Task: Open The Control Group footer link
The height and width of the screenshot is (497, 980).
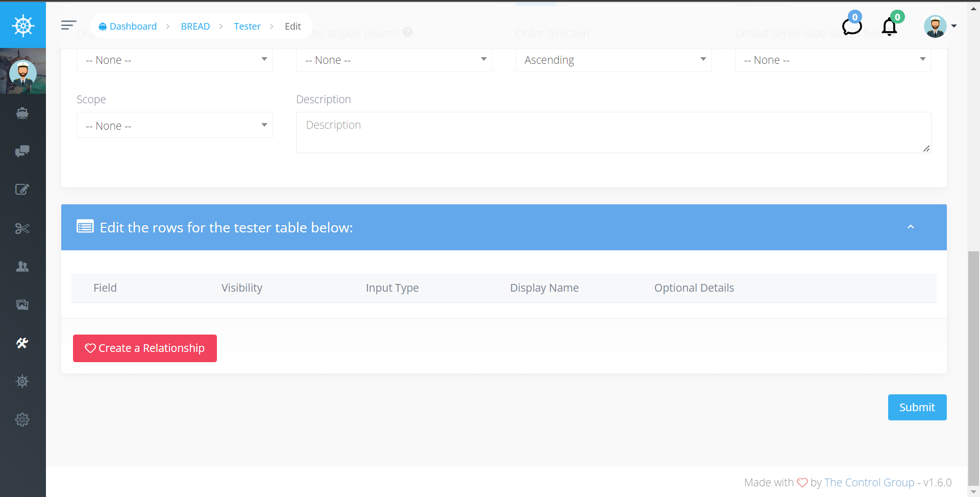Action: (x=869, y=482)
